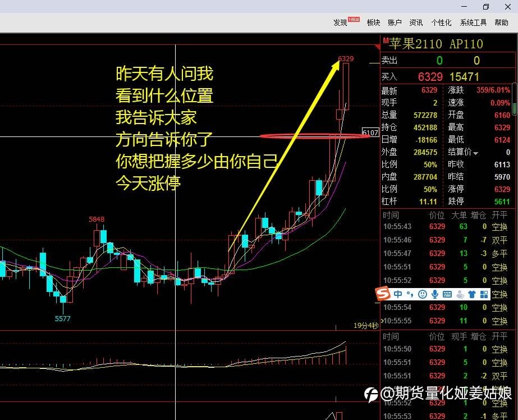
Task: Open the 系统工具 menu
Action: click(473, 22)
